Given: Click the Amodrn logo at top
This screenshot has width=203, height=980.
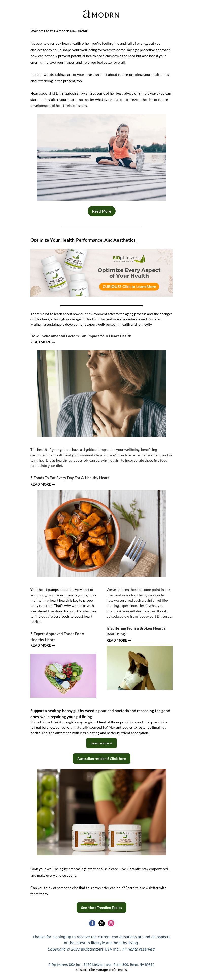Looking at the screenshot, I should pyautogui.click(x=101, y=14).
